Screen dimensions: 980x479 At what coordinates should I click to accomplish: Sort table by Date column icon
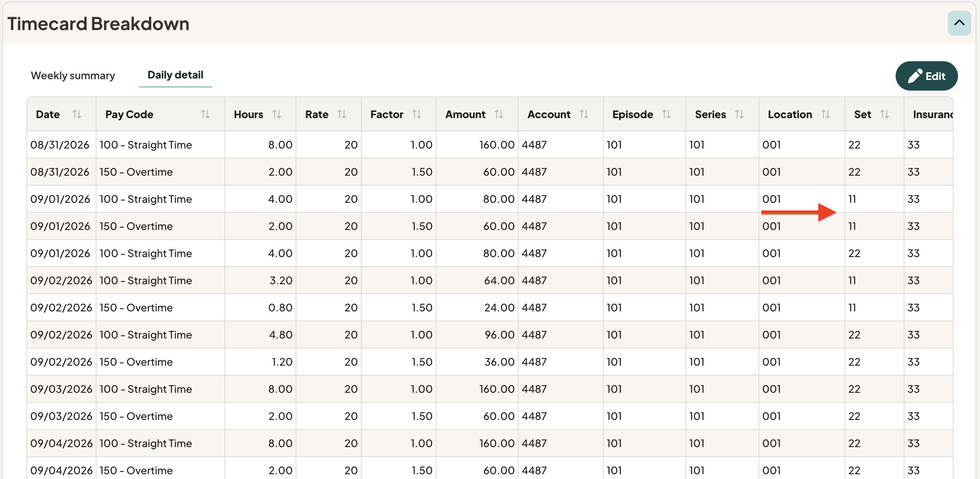77,114
